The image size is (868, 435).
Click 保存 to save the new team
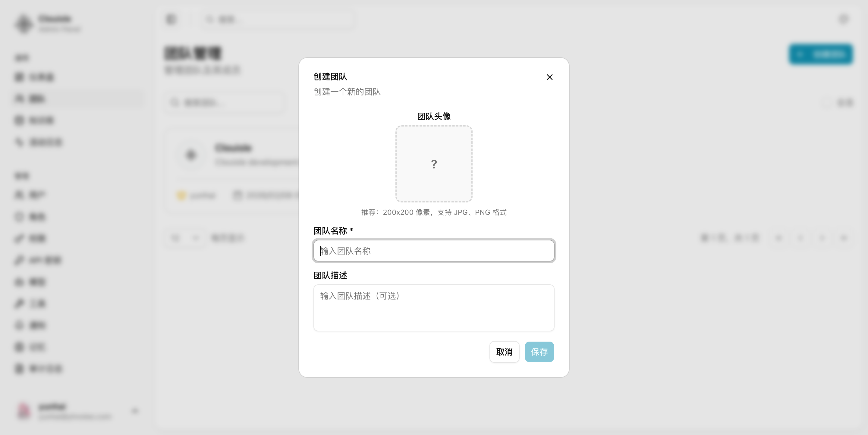coord(539,352)
